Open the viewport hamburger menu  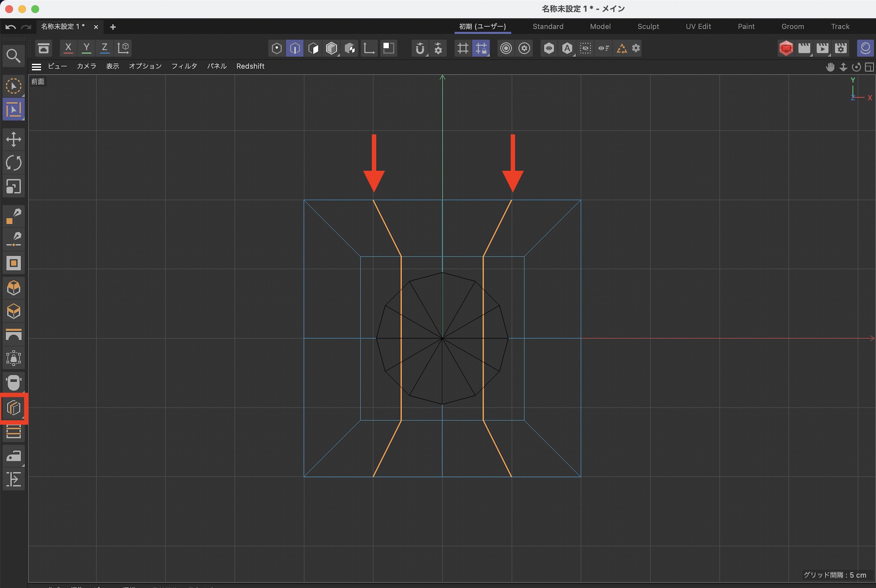coord(36,67)
